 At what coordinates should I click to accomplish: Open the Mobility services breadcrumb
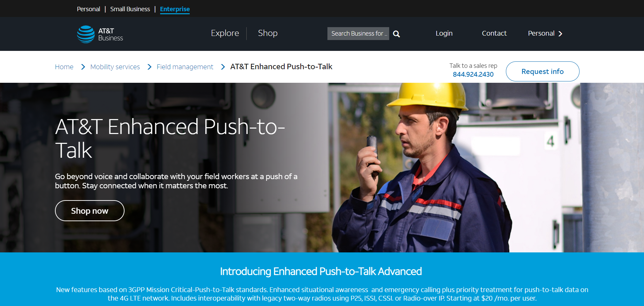point(115,67)
